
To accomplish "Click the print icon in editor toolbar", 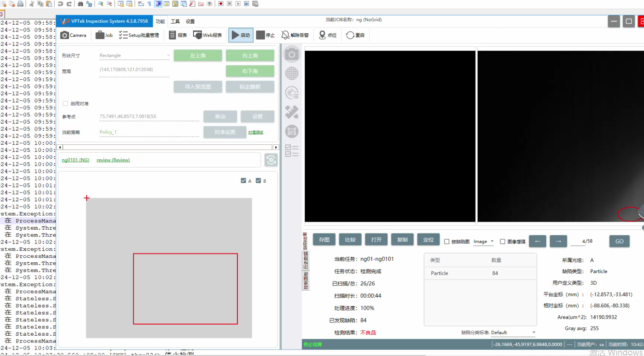I will (20, 4).
